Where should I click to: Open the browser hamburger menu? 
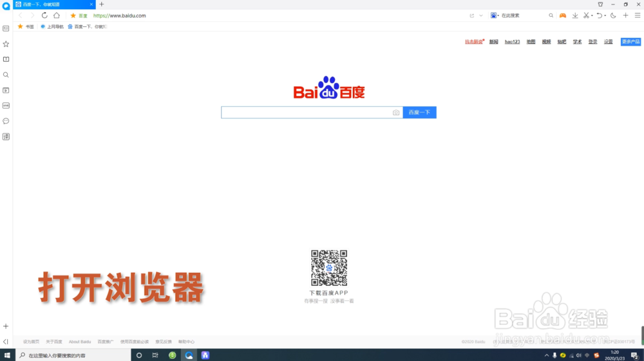(638, 15)
